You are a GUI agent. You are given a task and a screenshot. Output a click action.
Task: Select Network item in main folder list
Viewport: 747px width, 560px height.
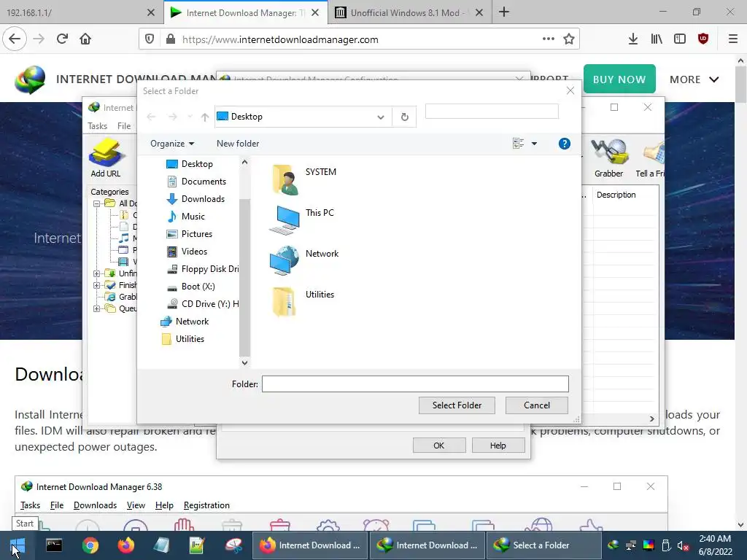pos(304,261)
